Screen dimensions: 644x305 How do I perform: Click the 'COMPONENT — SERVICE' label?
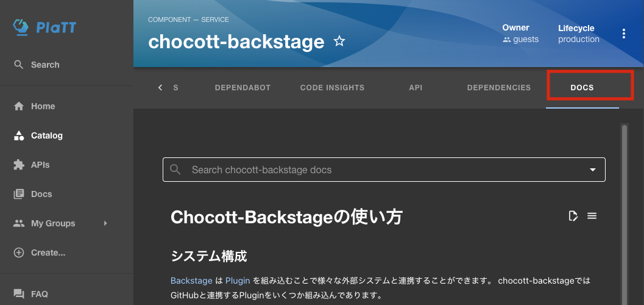pyautogui.click(x=188, y=20)
